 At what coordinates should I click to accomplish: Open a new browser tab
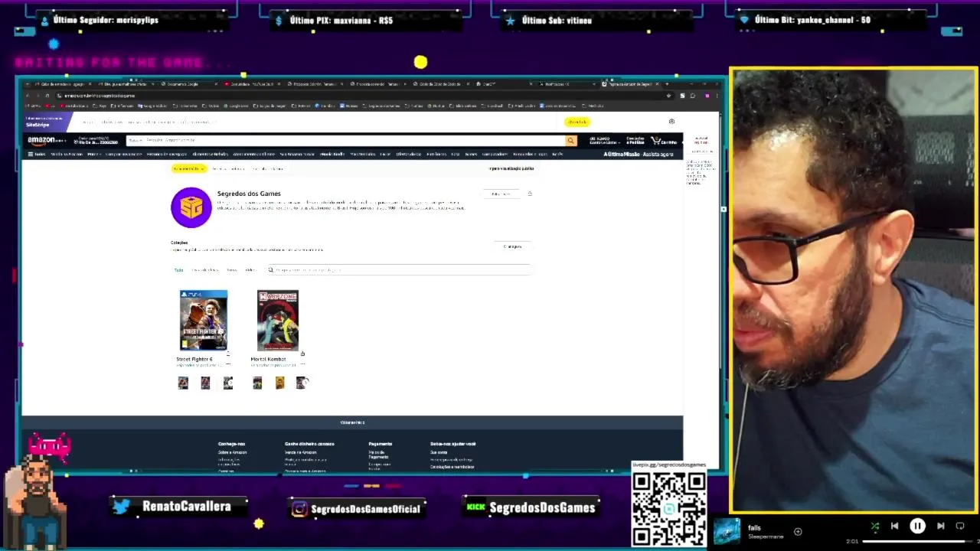pyautogui.click(x=667, y=84)
